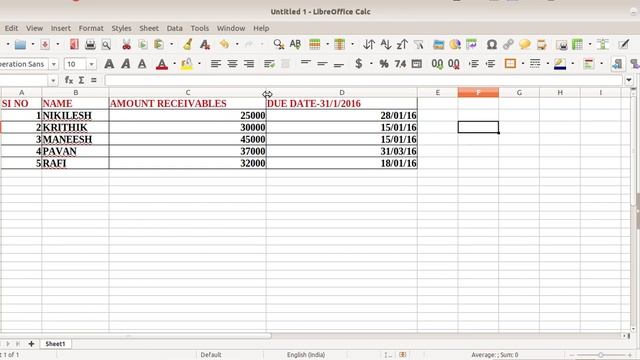Run the Spelling check icon
The width and height of the screenshot is (640, 360).
click(x=296, y=44)
